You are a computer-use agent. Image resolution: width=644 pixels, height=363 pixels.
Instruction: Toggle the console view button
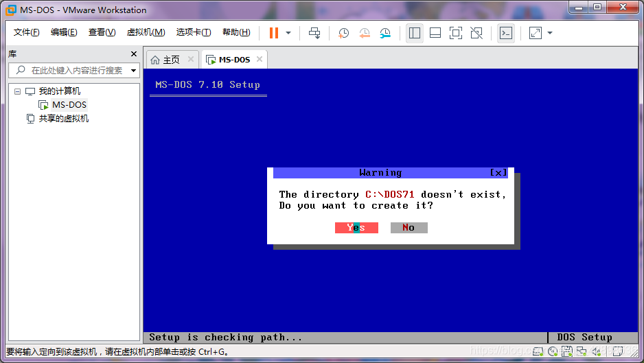[505, 33]
